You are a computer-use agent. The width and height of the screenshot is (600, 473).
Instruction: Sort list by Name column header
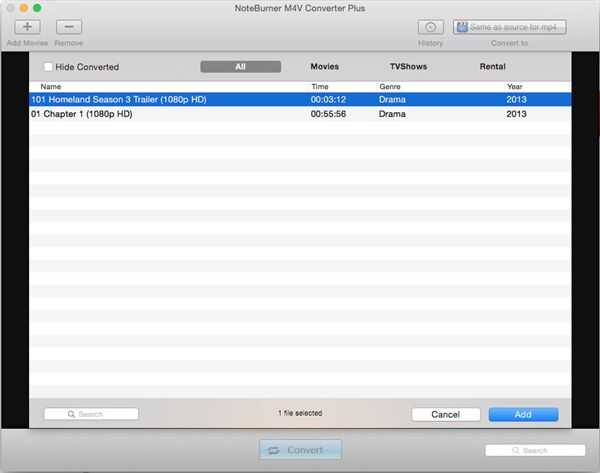(51, 87)
